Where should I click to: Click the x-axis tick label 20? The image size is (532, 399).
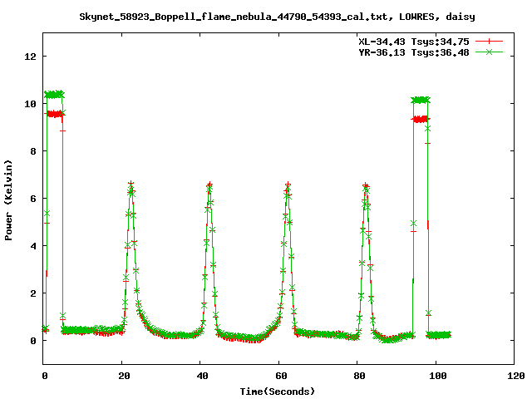click(x=124, y=376)
